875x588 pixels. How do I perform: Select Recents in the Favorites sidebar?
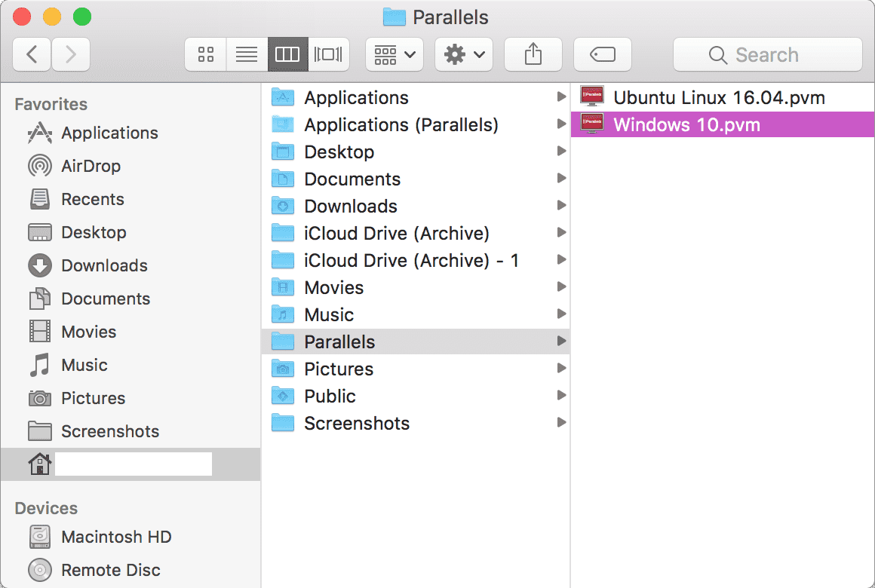tap(92, 199)
